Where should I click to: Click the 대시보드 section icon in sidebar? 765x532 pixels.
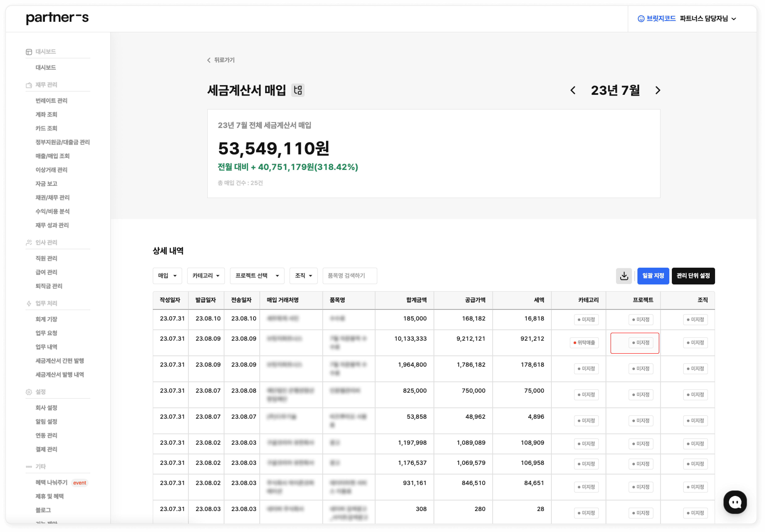click(29, 52)
